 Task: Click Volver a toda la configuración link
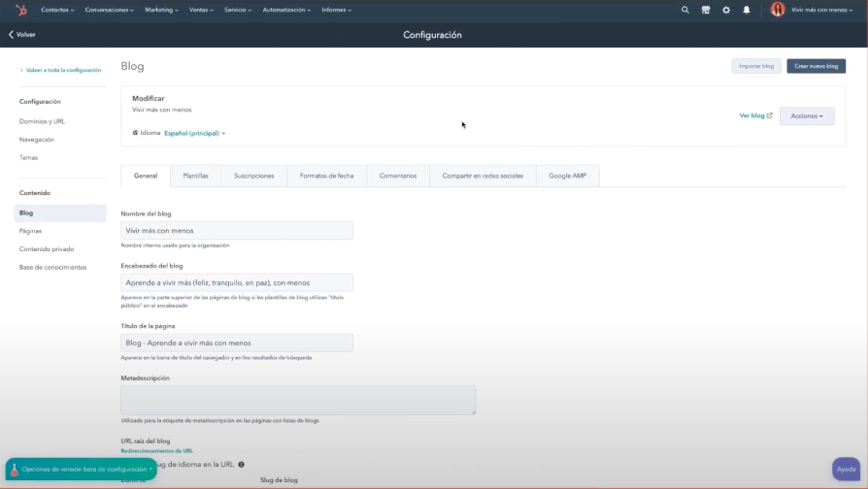(x=63, y=70)
